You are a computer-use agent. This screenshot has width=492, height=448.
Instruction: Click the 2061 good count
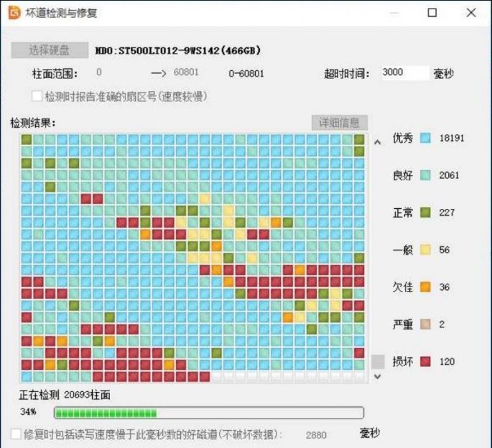click(449, 175)
